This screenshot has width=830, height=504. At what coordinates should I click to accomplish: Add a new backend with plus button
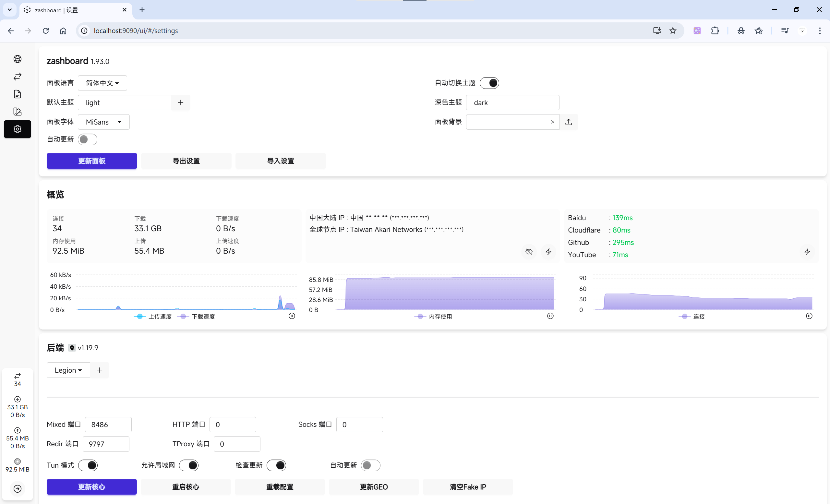(99, 370)
